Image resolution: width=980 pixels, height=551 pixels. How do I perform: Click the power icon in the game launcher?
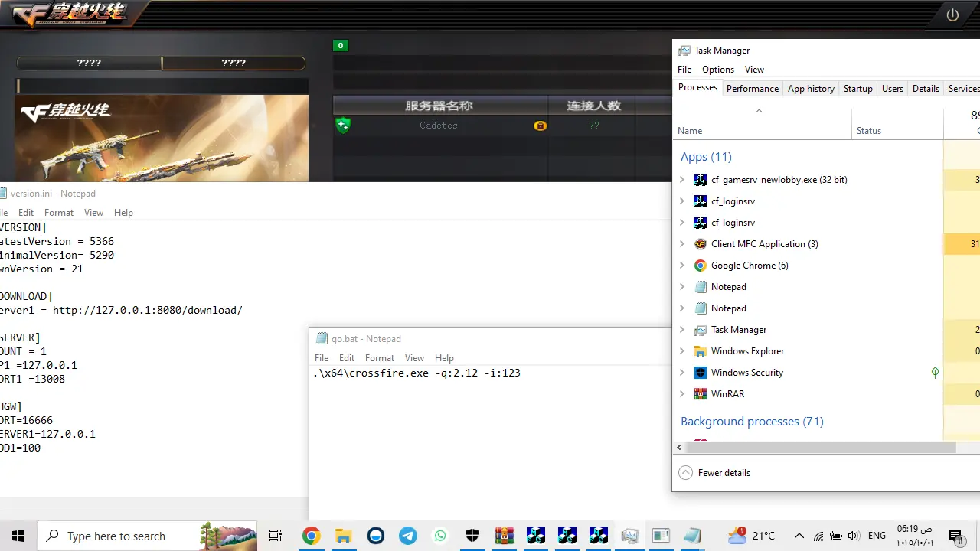[952, 15]
